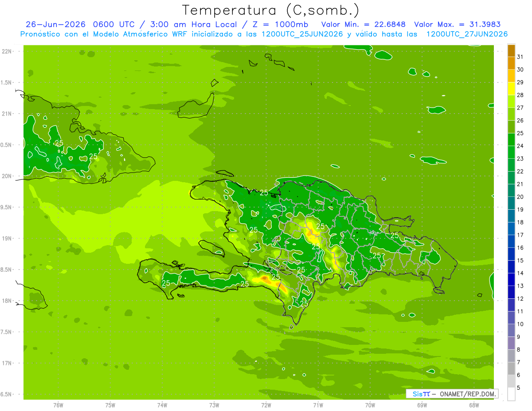Click the 'SisTT - ONAMET/REP.DOM.' credit label
532x411 pixels.
[452, 394]
